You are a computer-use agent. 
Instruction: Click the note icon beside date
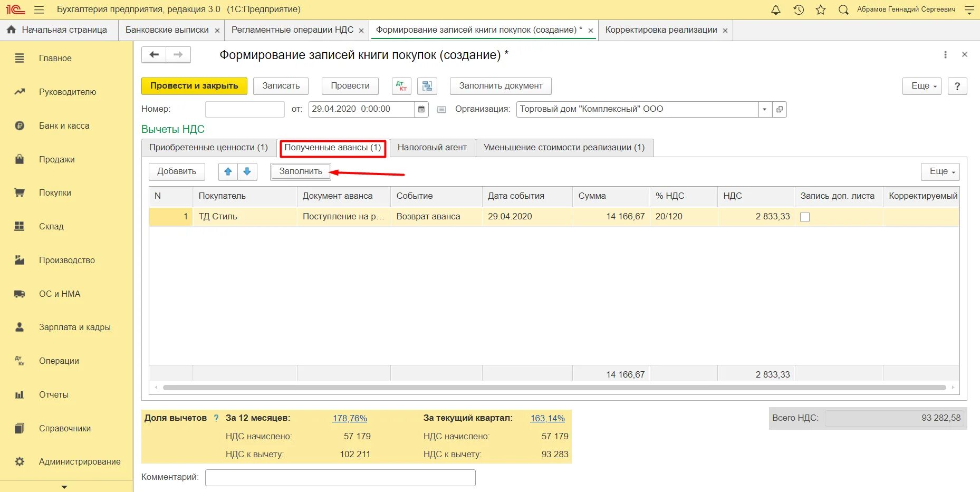point(442,110)
